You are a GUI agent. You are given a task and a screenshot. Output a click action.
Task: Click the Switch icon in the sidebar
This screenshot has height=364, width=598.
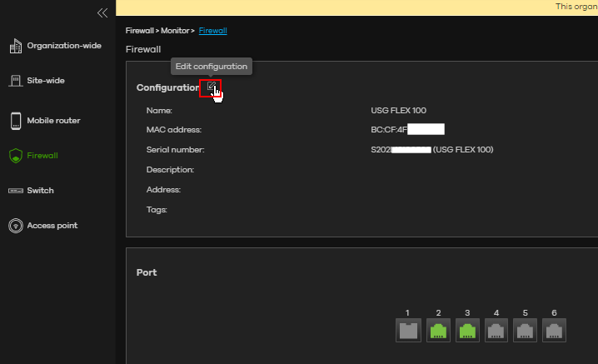(15, 191)
